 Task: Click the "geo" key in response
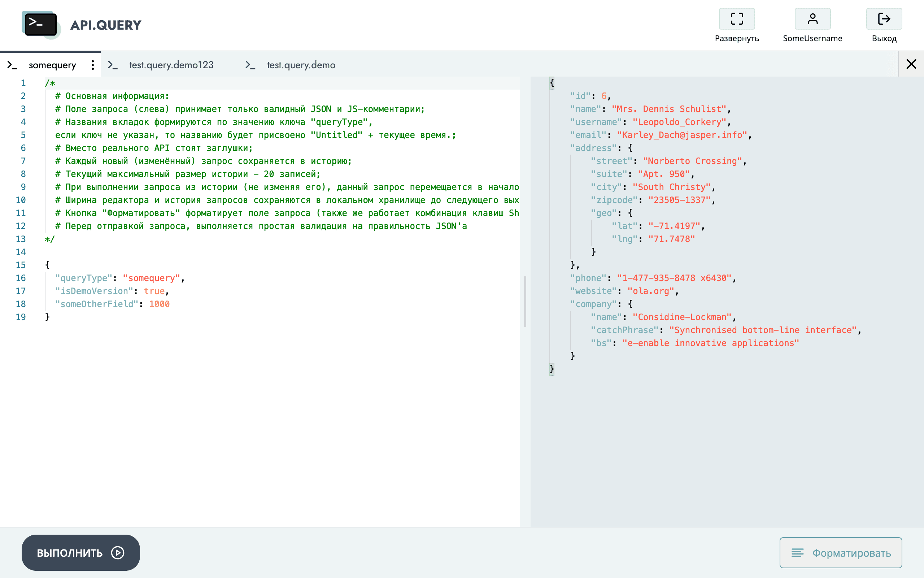point(603,213)
